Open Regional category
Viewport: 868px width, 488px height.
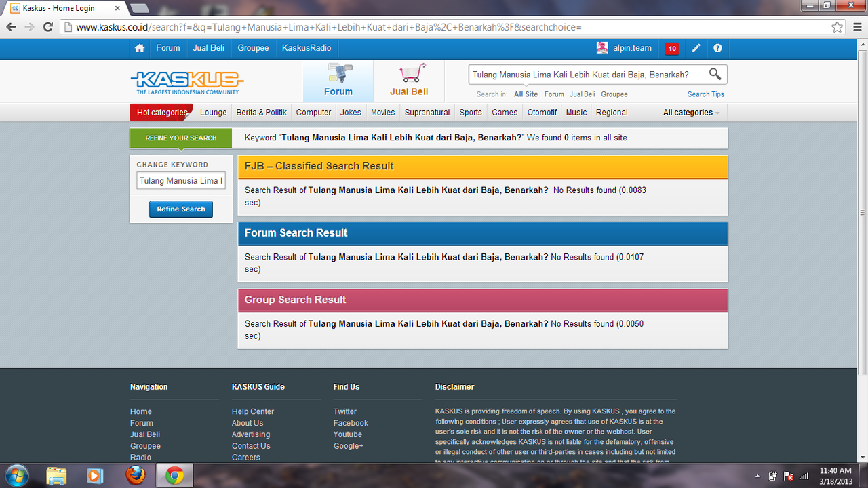(x=612, y=113)
